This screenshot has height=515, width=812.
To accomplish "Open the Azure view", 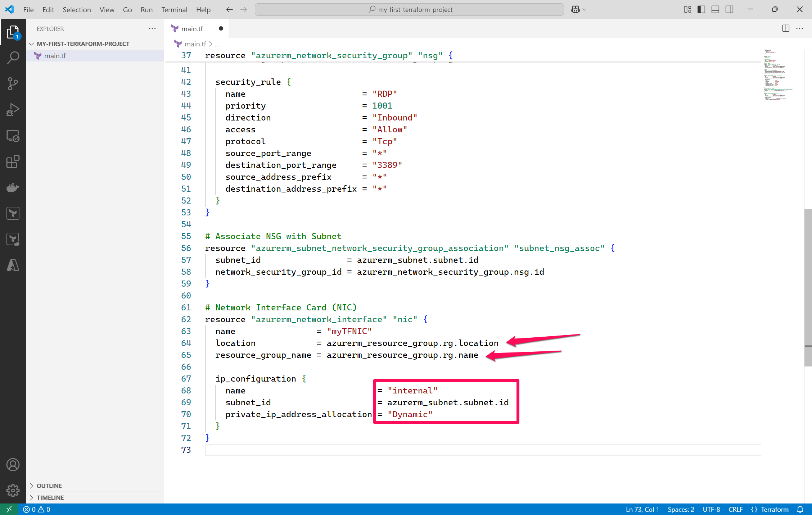I will [x=13, y=265].
